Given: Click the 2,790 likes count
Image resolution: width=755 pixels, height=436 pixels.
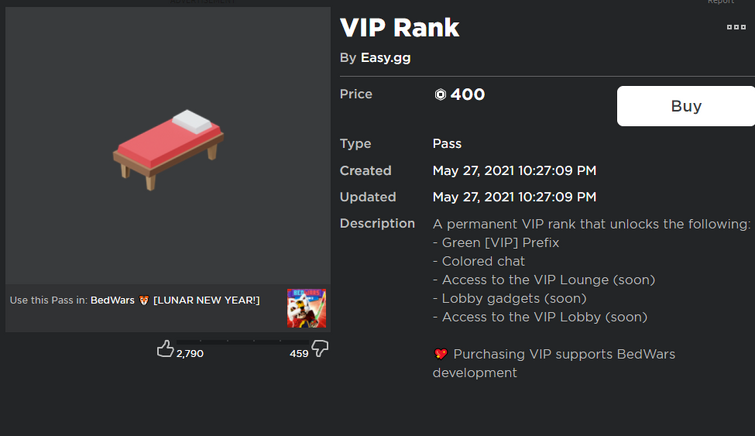Looking at the screenshot, I should click(190, 353).
